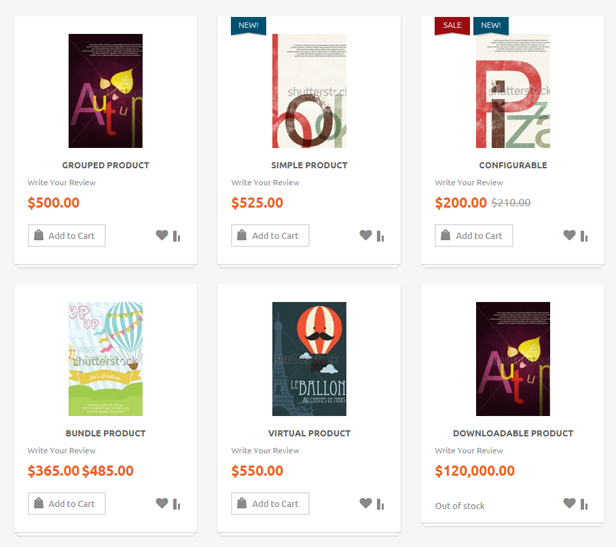Add Grouped Product to cart

point(67,235)
